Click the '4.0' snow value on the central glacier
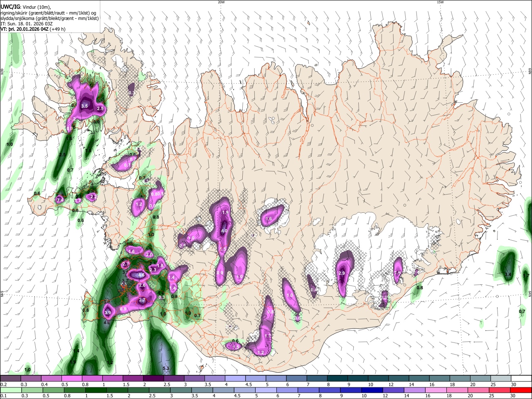 point(224,231)
